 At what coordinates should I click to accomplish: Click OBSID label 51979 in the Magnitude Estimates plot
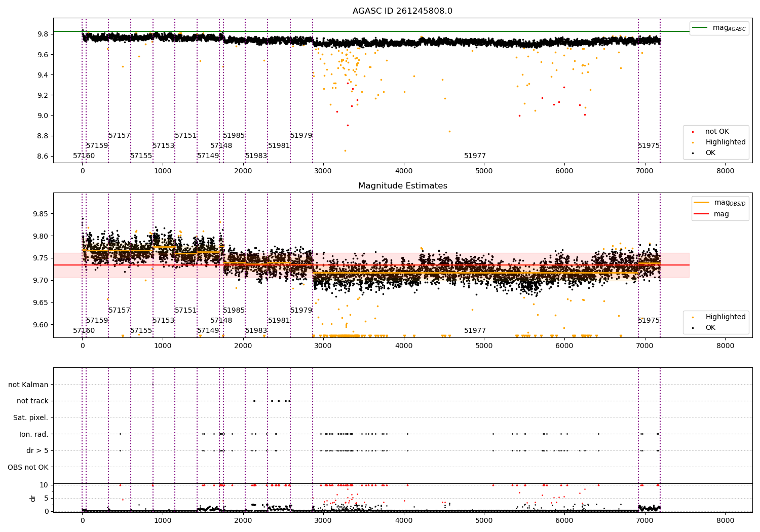click(x=301, y=311)
